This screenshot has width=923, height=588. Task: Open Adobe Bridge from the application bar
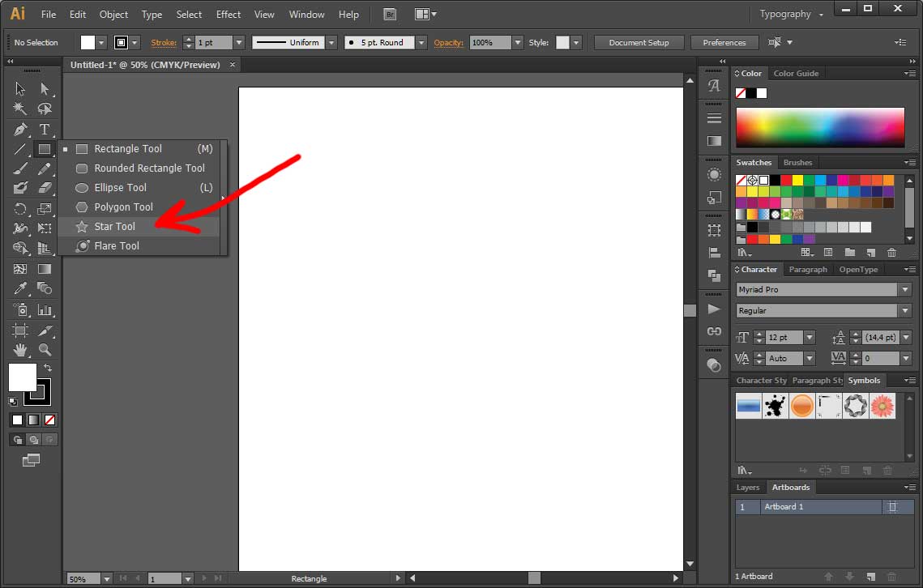click(389, 13)
